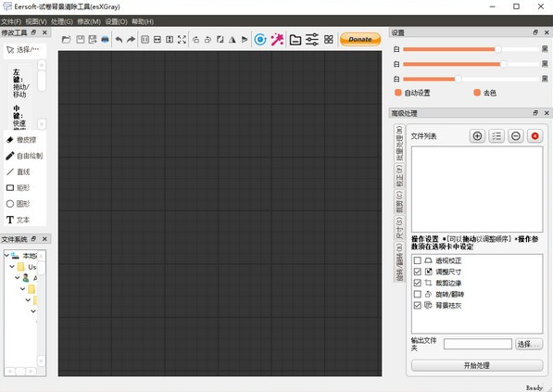Click the blue circular target icon
This screenshot has height=392, width=553.
tap(260, 40)
